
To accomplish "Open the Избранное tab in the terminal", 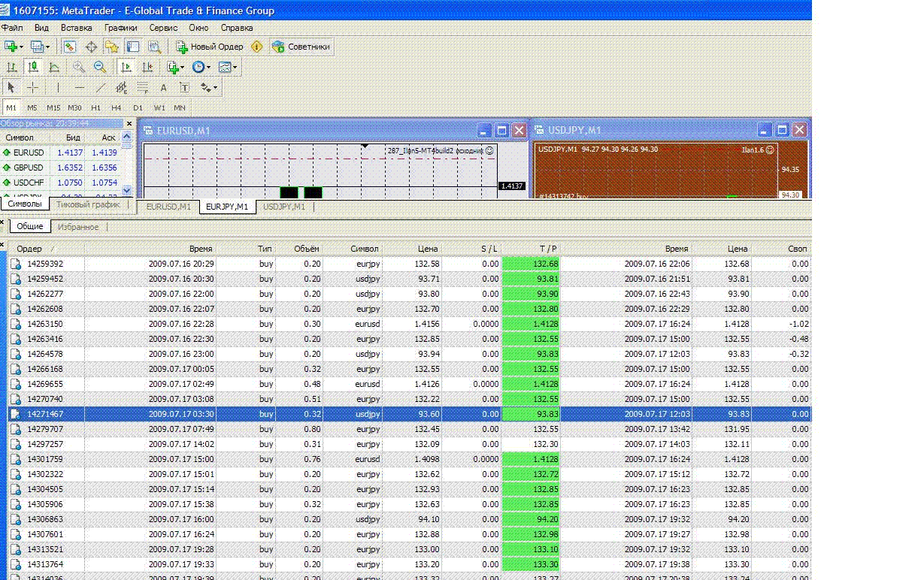I will 77,226.
